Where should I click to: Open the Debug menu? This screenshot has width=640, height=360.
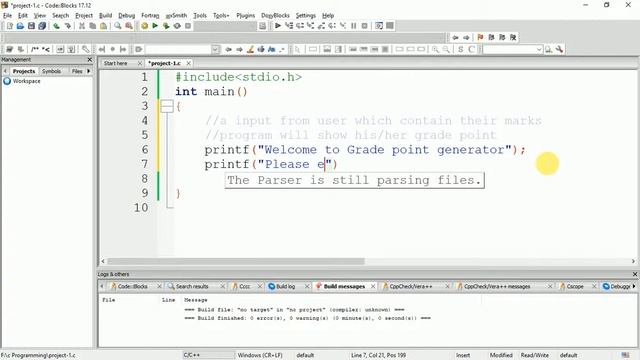click(127, 16)
